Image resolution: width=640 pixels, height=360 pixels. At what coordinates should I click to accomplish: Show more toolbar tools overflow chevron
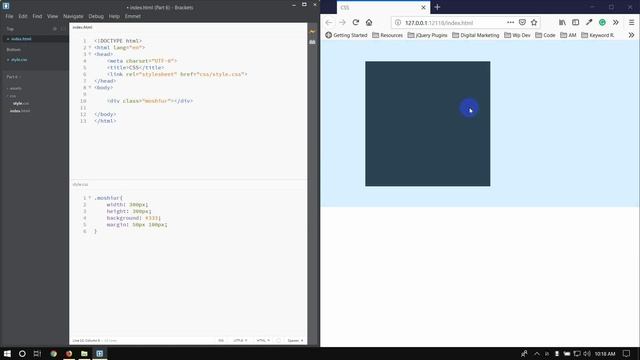point(616,22)
